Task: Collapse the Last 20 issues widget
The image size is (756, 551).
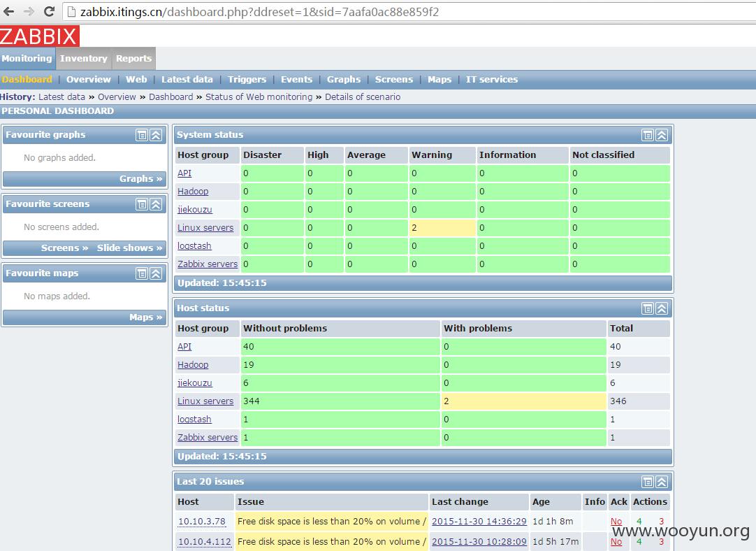Action: point(662,482)
